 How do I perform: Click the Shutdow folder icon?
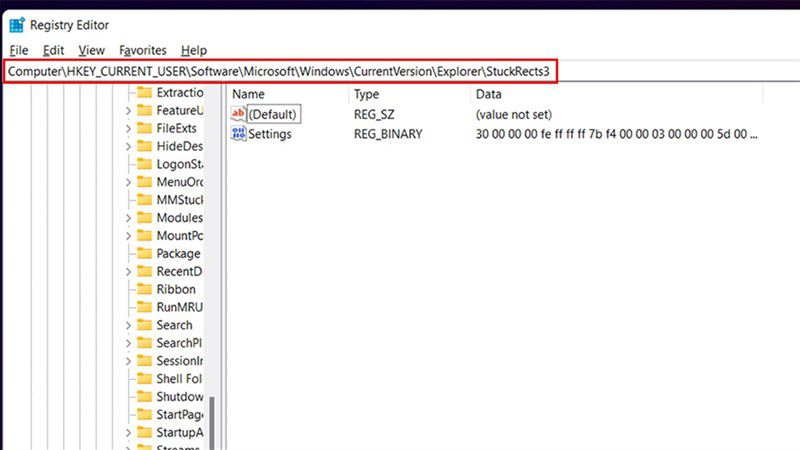[x=145, y=396]
